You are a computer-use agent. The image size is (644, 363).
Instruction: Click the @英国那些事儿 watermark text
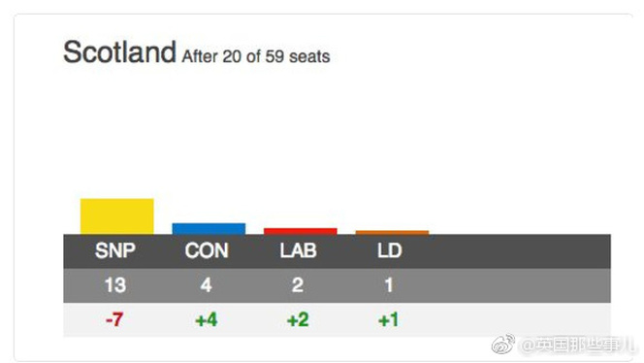point(577,345)
